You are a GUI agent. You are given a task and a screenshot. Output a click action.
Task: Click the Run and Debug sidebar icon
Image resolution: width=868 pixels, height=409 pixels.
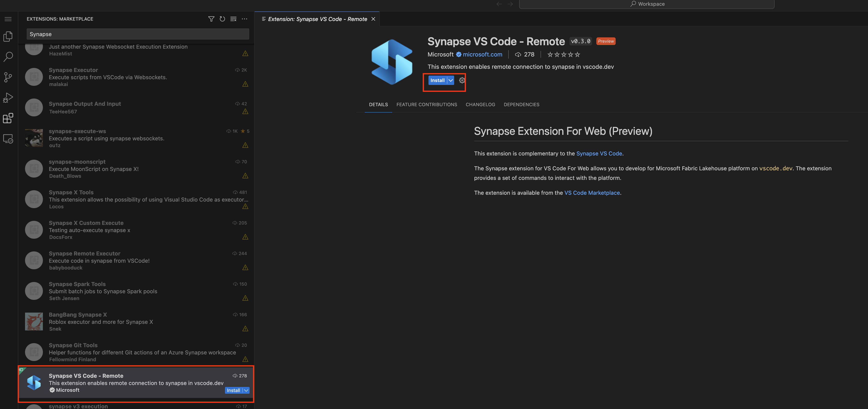(8, 97)
